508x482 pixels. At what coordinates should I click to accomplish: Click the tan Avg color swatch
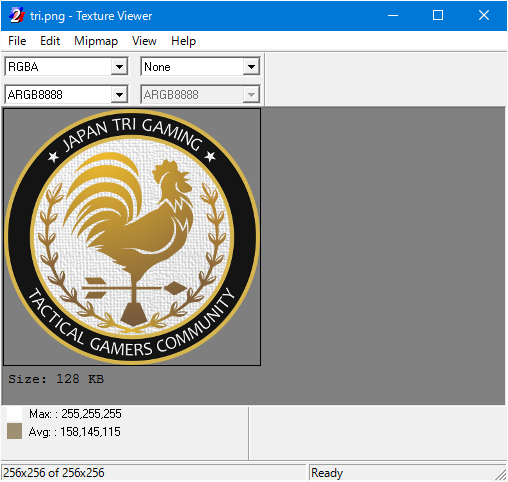14,431
